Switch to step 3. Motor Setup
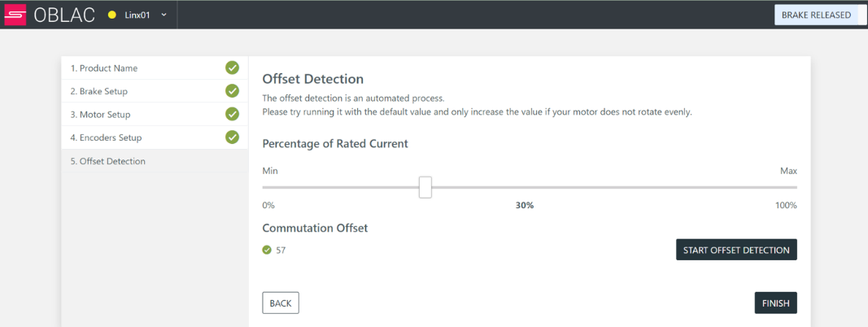 click(x=155, y=115)
